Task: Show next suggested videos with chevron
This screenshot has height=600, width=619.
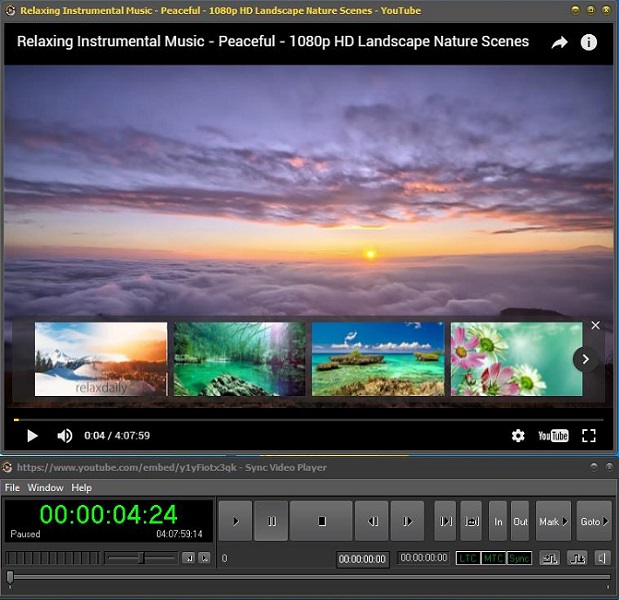Action: point(585,359)
